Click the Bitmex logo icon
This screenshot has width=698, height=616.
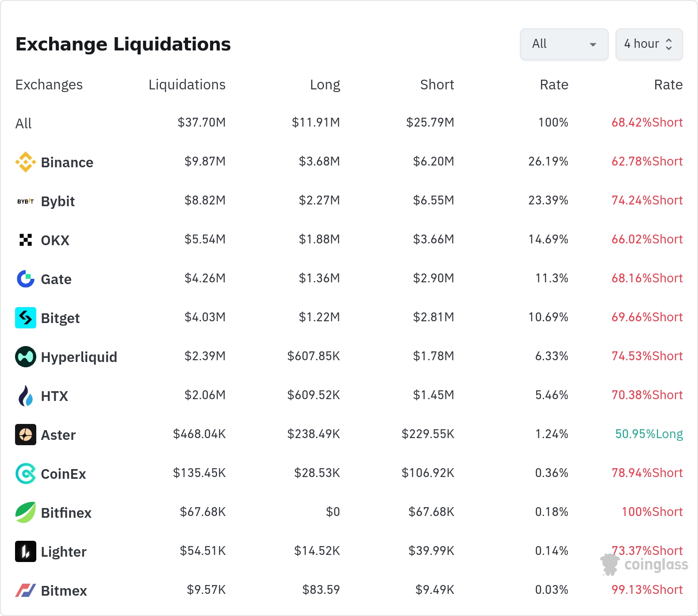tap(26, 590)
